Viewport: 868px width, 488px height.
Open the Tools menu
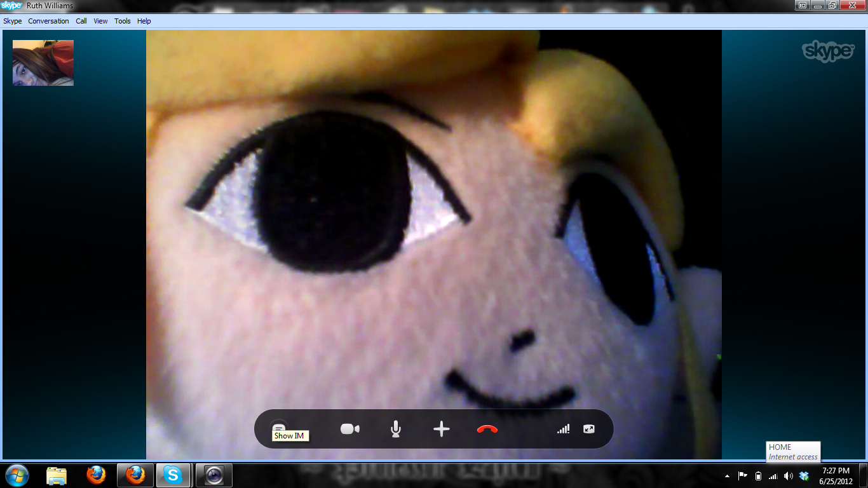coord(123,21)
